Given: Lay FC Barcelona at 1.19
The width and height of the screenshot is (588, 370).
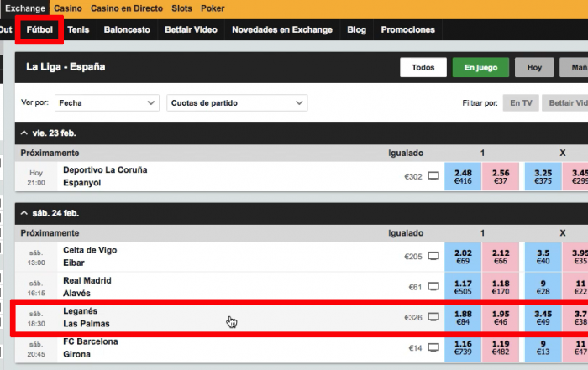Looking at the screenshot, I should [501, 348].
